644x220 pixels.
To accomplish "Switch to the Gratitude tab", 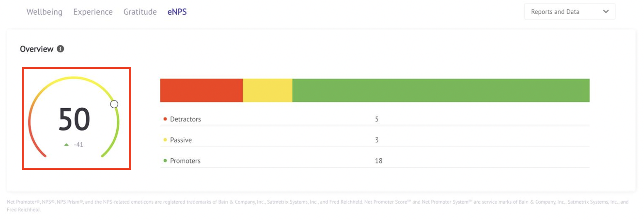I will click(140, 12).
